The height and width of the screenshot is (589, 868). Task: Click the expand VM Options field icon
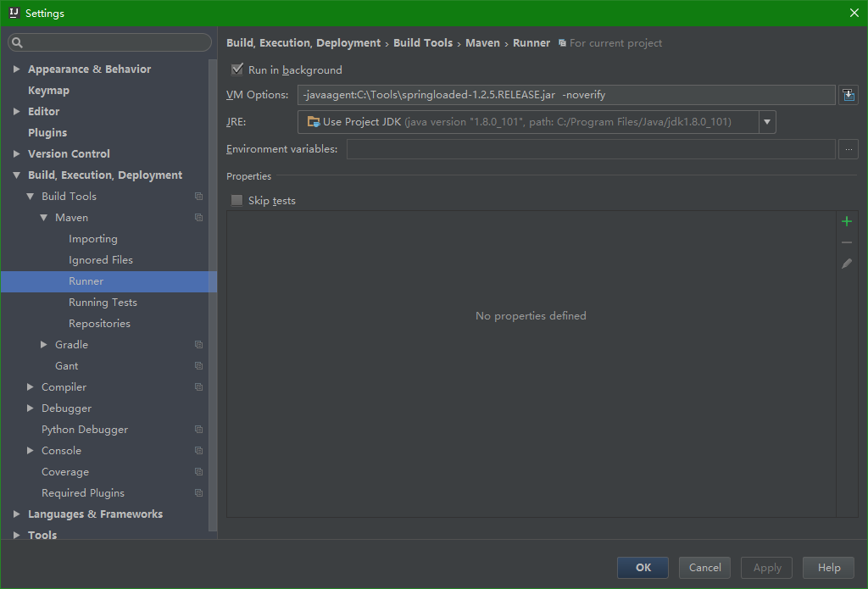848,95
